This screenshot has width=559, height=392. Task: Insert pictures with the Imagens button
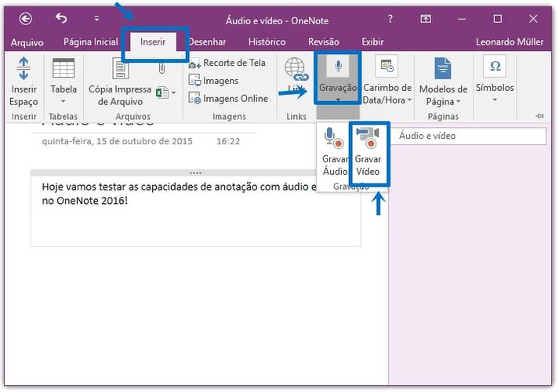(213, 81)
